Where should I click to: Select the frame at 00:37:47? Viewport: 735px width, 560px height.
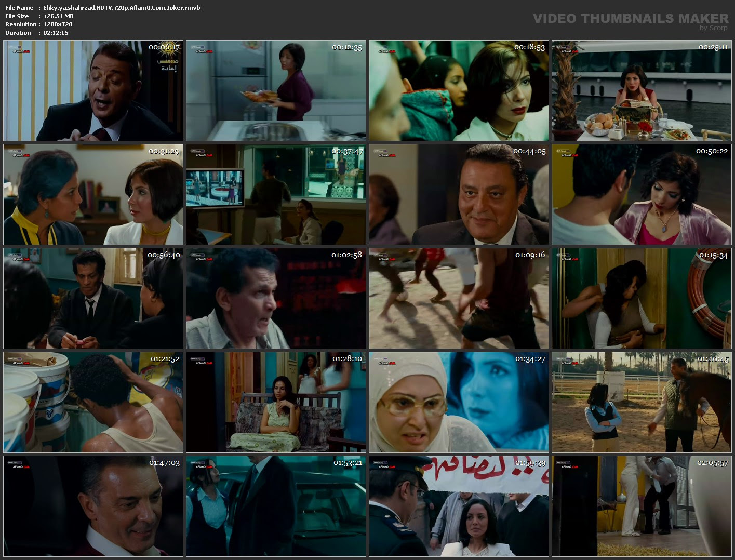click(276, 195)
